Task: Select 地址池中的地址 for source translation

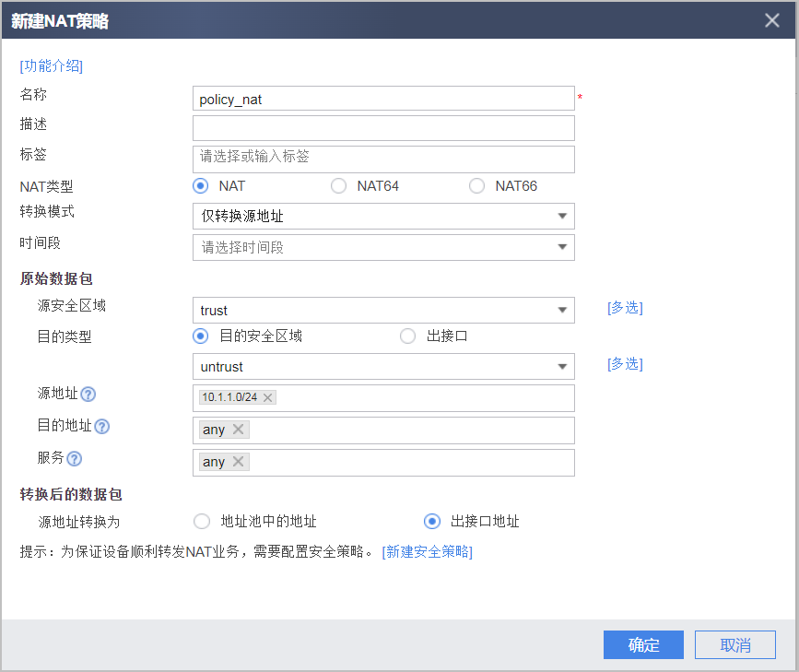Action: point(202,521)
